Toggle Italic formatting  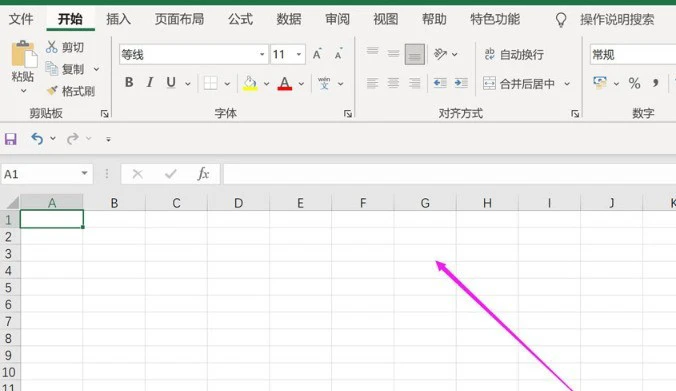[x=150, y=82]
